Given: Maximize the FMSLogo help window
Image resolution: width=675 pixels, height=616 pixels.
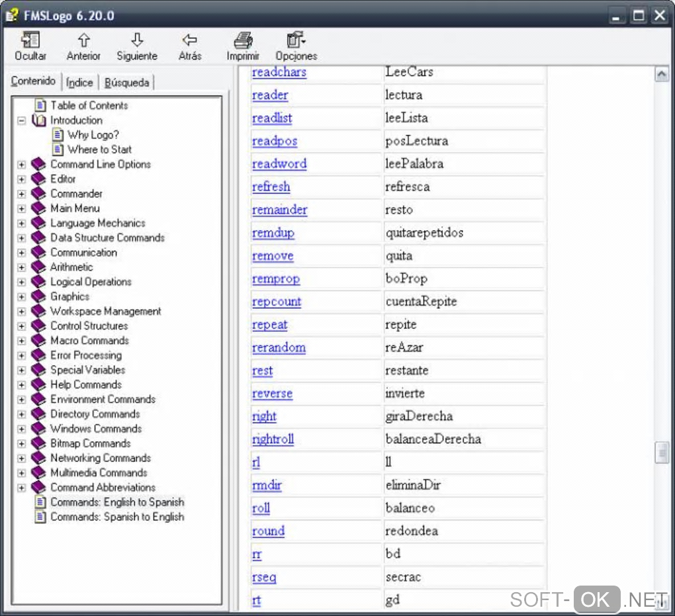Looking at the screenshot, I should [639, 16].
